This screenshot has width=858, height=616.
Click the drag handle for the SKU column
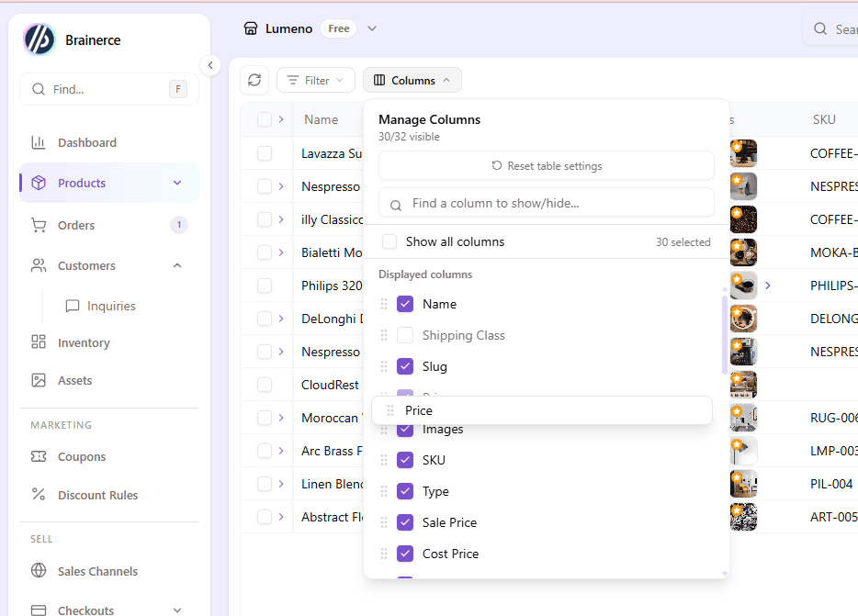click(384, 460)
